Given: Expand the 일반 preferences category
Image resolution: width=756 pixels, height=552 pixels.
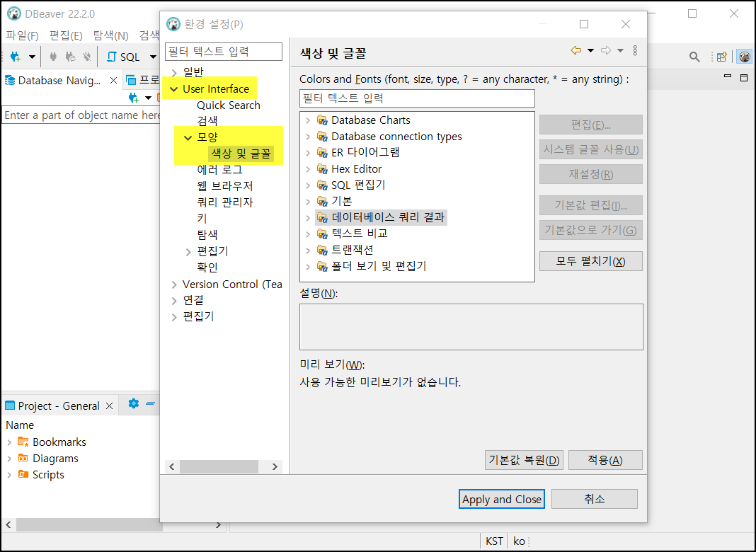Looking at the screenshot, I should (x=174, y=72).
